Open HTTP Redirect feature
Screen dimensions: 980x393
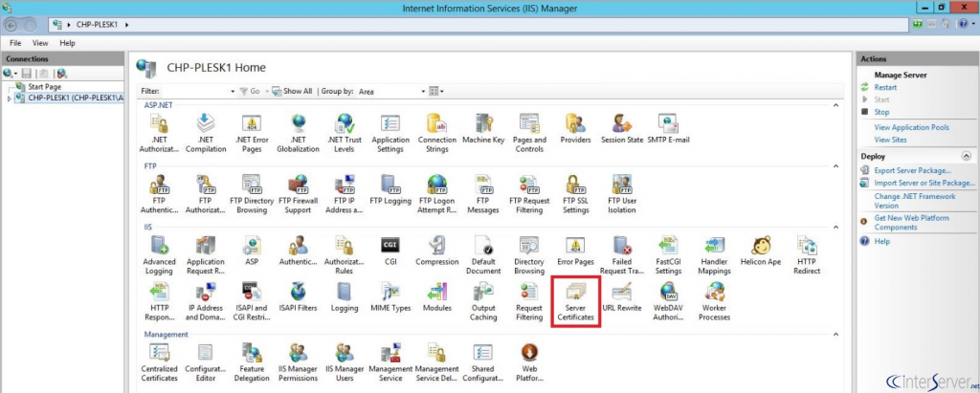pos(807,255)
